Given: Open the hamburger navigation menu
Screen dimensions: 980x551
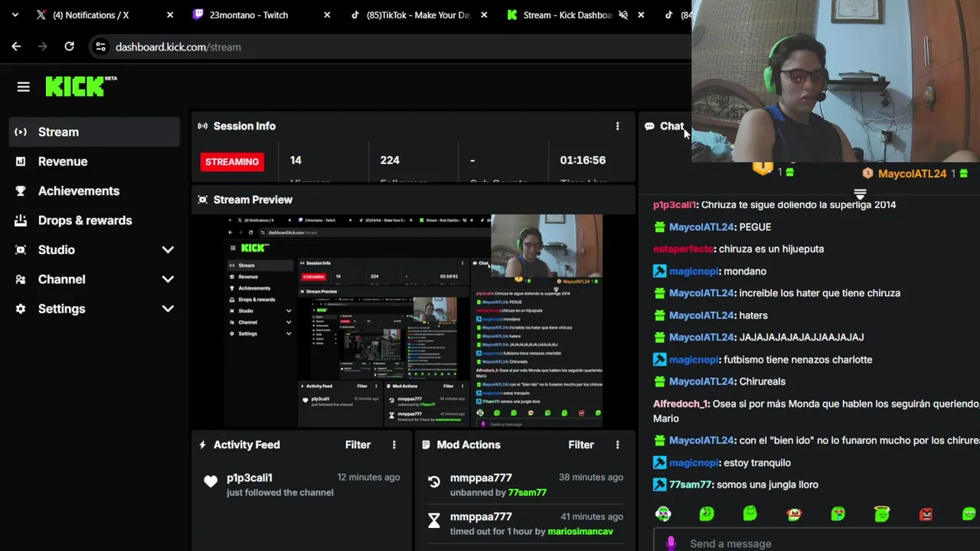Looking at the screenshot, I should [23, 87].
